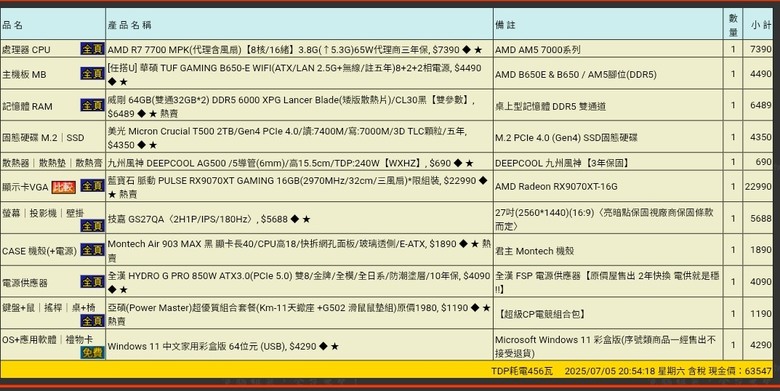Click the 小計 column header
The image size is (780, 391).
[x=761, y=25]
